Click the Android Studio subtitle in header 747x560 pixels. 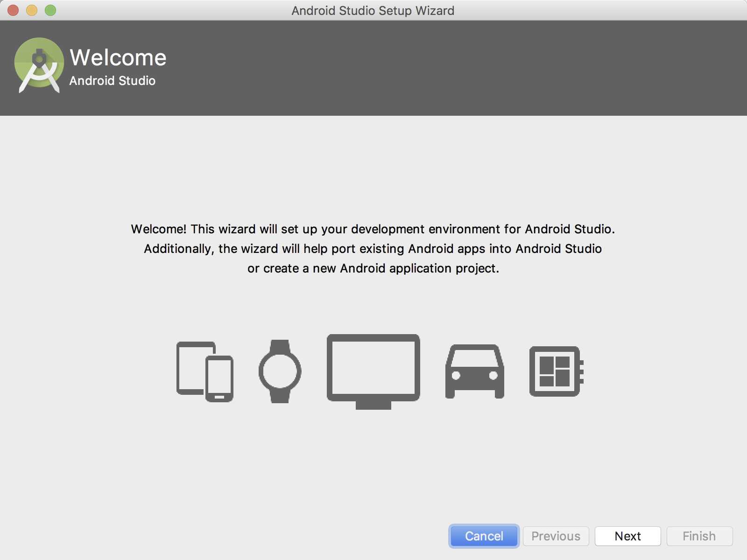(113, 81)
